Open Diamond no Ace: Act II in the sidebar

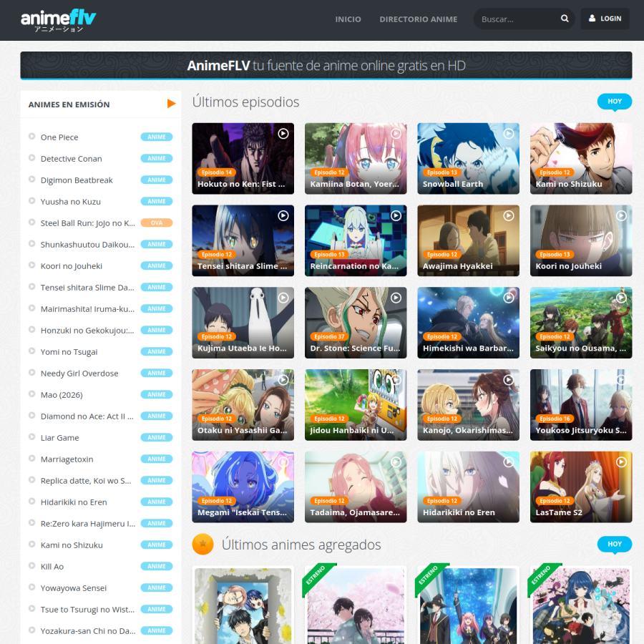point(87,416)
